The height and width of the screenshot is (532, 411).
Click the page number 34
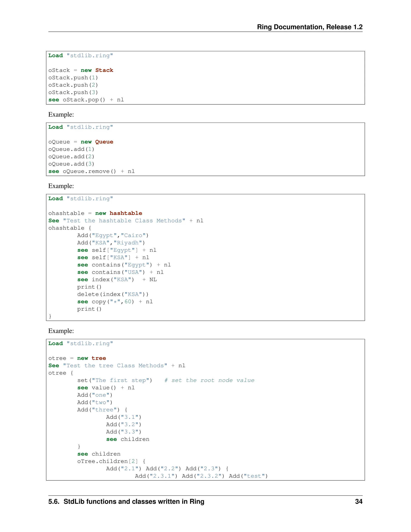tap(358, 501)
